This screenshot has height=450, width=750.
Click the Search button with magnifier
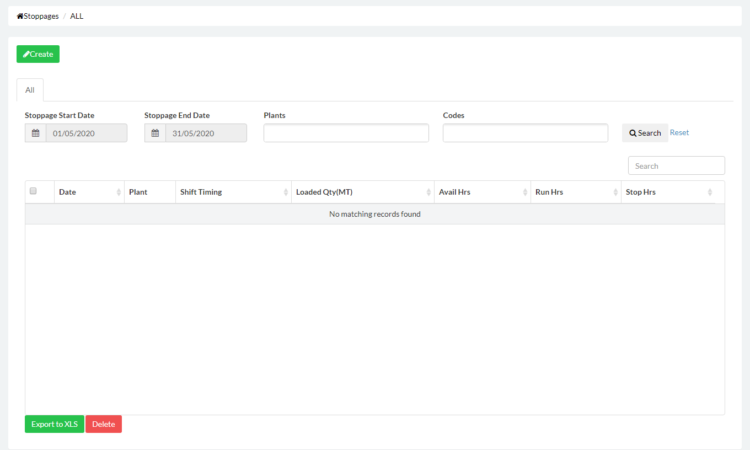(645, 133)
